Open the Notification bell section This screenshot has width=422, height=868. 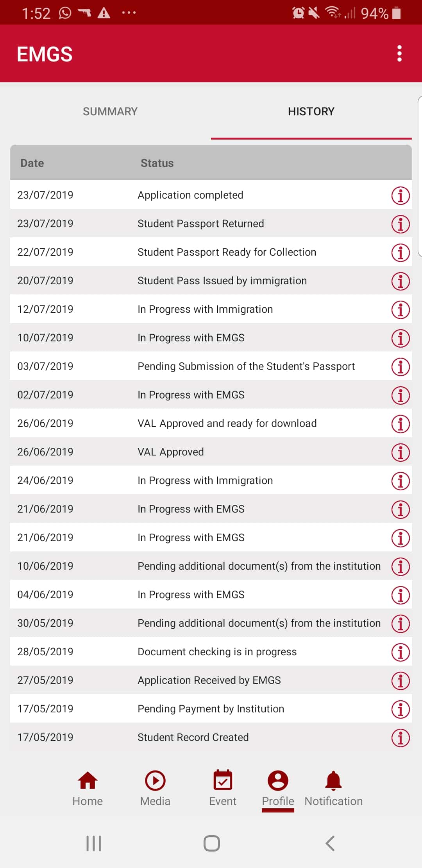pyautogui.click(x=333, y=789)
